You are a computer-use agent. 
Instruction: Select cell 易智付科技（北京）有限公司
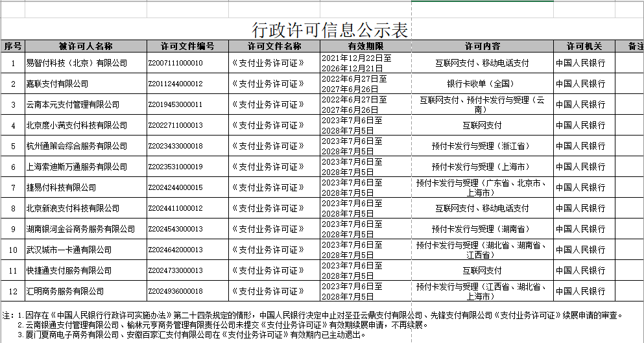point(86,63)
